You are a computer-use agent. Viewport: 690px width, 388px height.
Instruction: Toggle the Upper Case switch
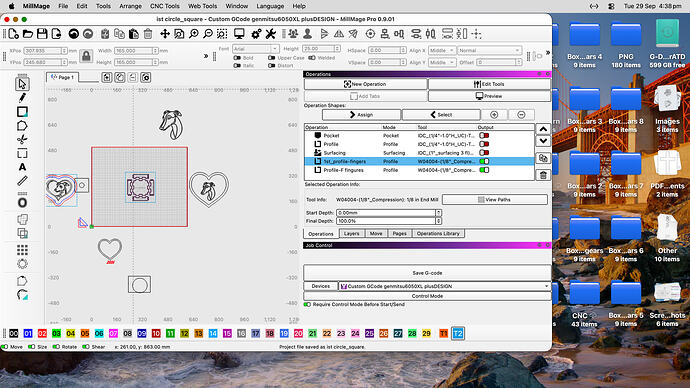pyautogui.click(x=271, y=58)
